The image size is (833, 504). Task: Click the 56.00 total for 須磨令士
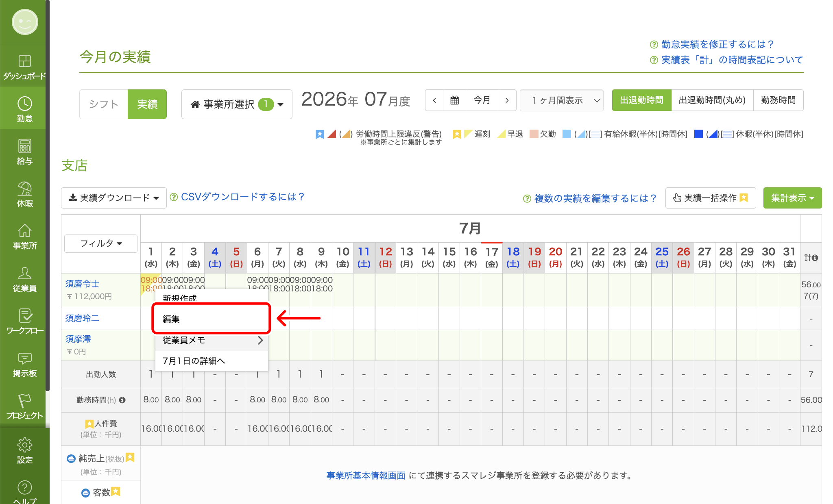(811, 285)
